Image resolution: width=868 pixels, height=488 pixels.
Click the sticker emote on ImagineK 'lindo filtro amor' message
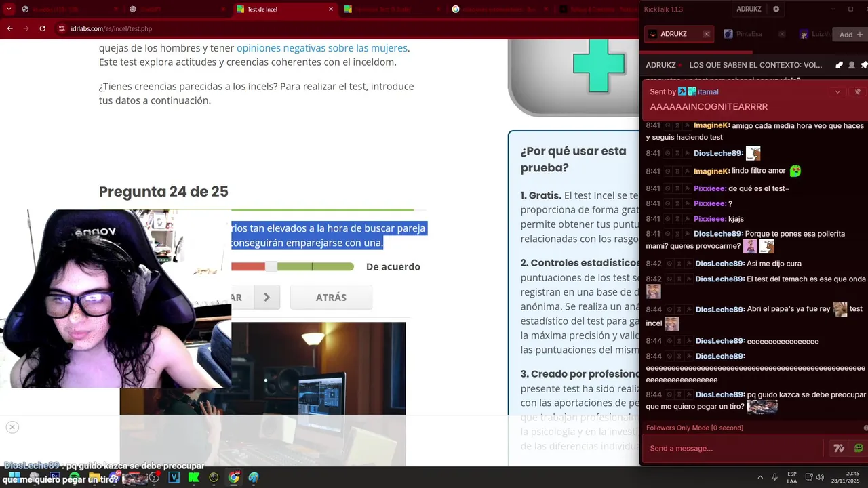click(795, 171)
